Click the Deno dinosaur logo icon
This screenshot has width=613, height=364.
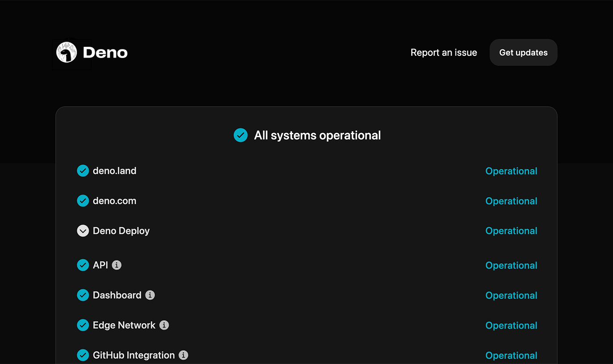66,52
